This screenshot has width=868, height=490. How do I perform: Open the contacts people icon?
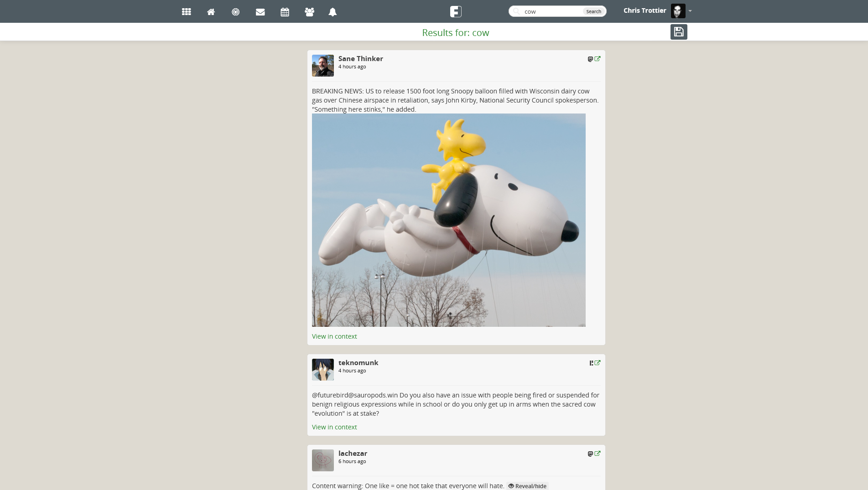click(x=310, y=12)
